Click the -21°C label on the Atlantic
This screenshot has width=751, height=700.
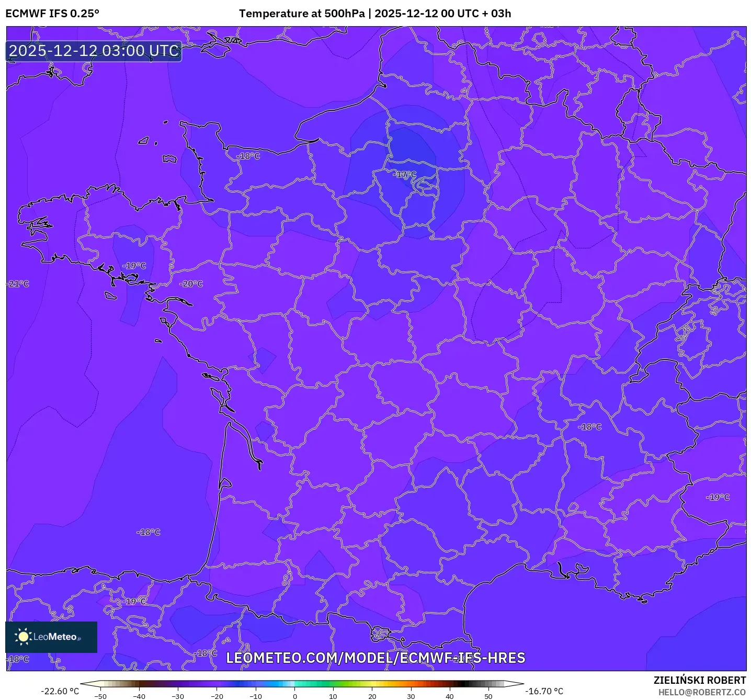17,284
